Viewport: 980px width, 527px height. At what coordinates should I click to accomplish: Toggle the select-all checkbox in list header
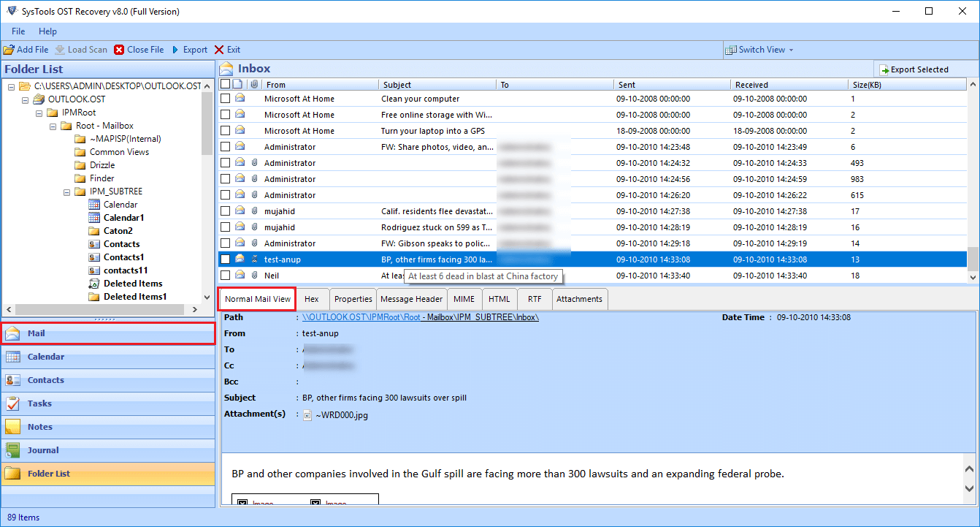(225, 85)
